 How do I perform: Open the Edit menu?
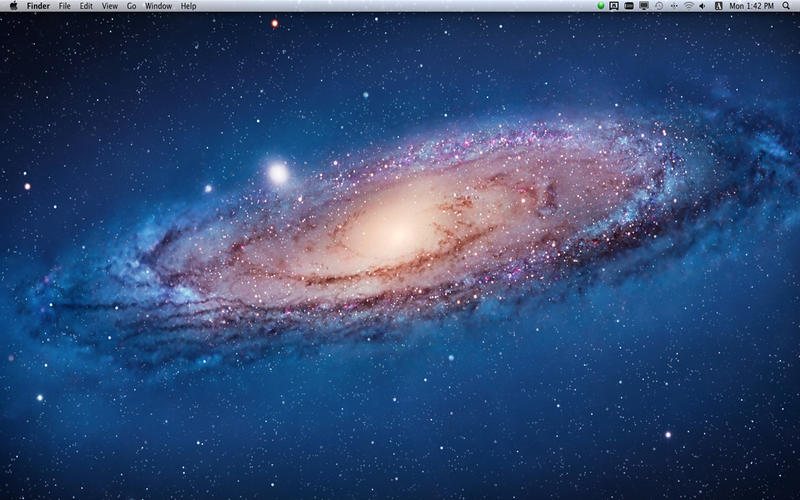87,6
